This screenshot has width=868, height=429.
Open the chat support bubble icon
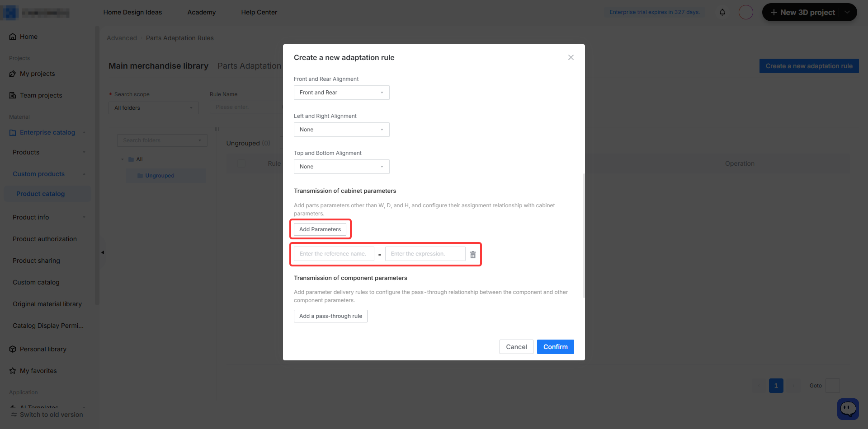[x=848, y=409]
